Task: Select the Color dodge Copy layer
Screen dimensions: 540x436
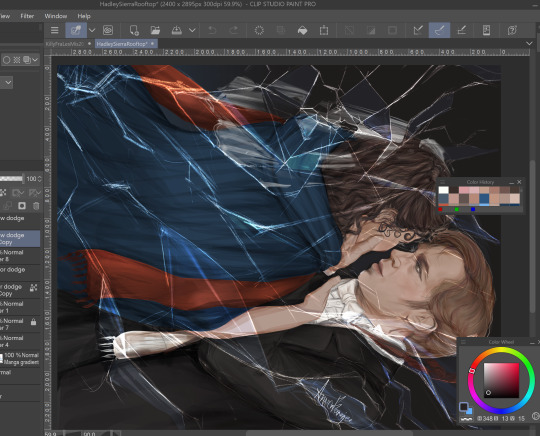Action: (x=20, y=290)
